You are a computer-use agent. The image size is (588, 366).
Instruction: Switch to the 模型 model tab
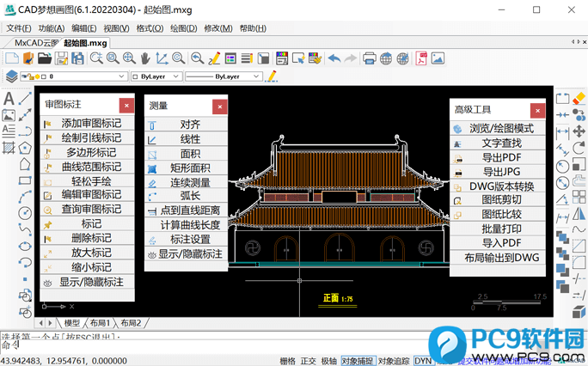click(x=72, y=323)
